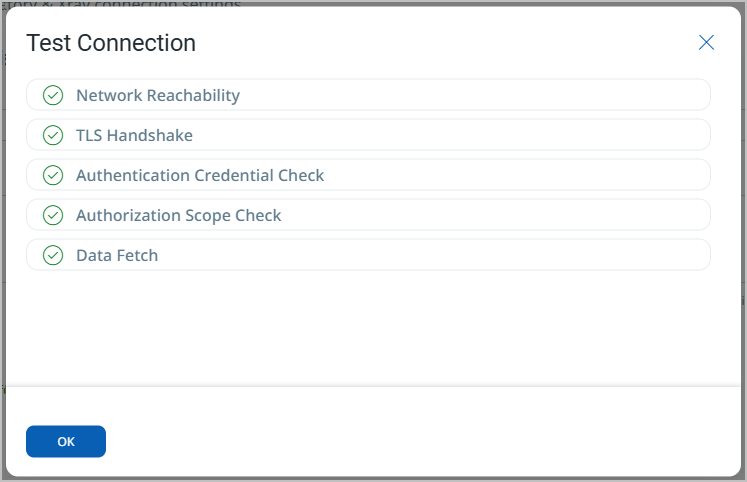
Task: Select the TLS Handshake label text
Action: coord(134,135)
